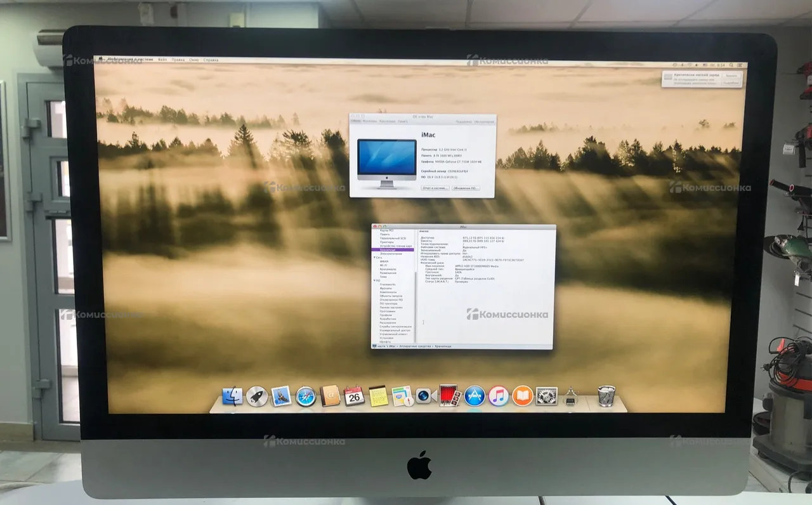Open the Справка menu

point(211,60)
